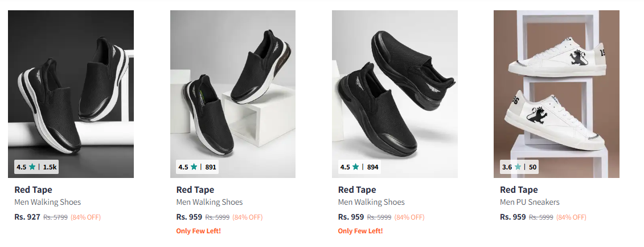Screen dimensions: 644x247
Task: Click the Rs. 959 price of PU Sneakers
Action: [513, 217]
